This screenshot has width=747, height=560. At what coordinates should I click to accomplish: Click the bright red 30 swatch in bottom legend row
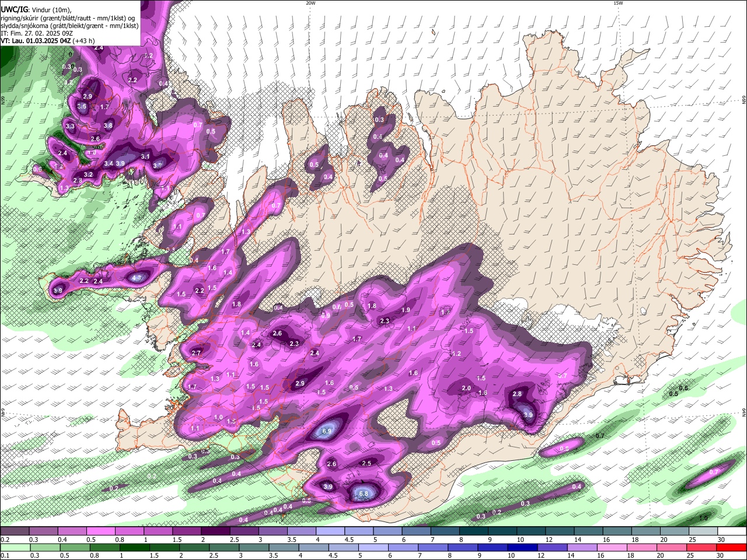[731, 547]
